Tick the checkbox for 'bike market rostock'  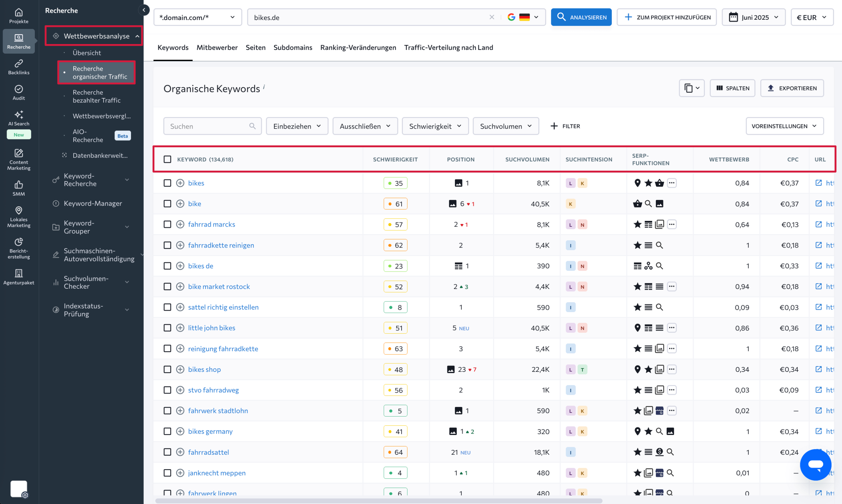tap(167, 287)
